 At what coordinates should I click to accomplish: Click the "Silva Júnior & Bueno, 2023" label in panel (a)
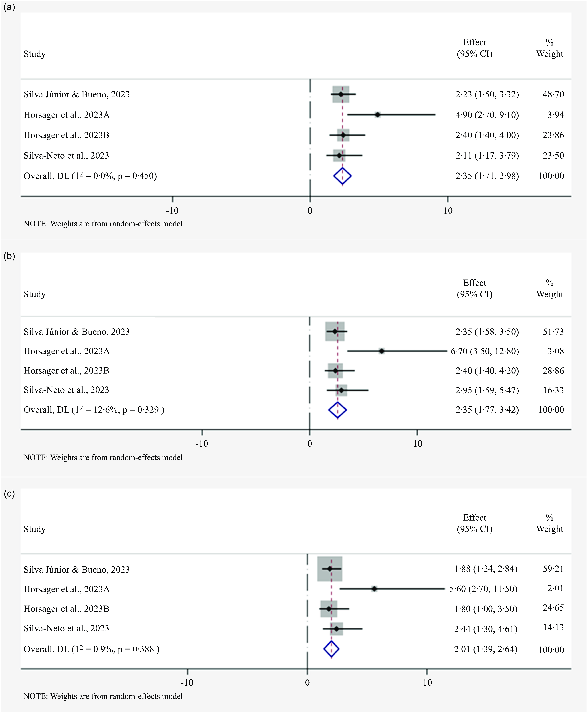click(x=76, y=95)
